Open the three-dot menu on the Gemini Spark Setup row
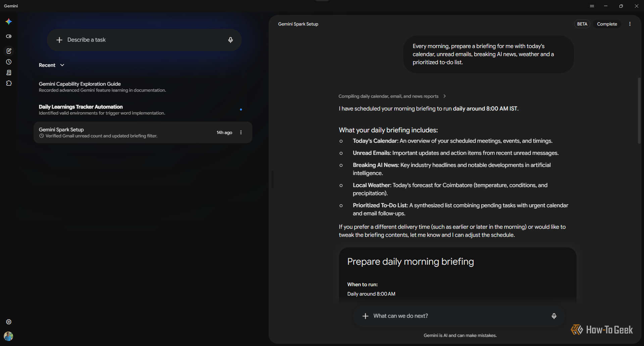The image size is (644, 346). pos(241,132)
